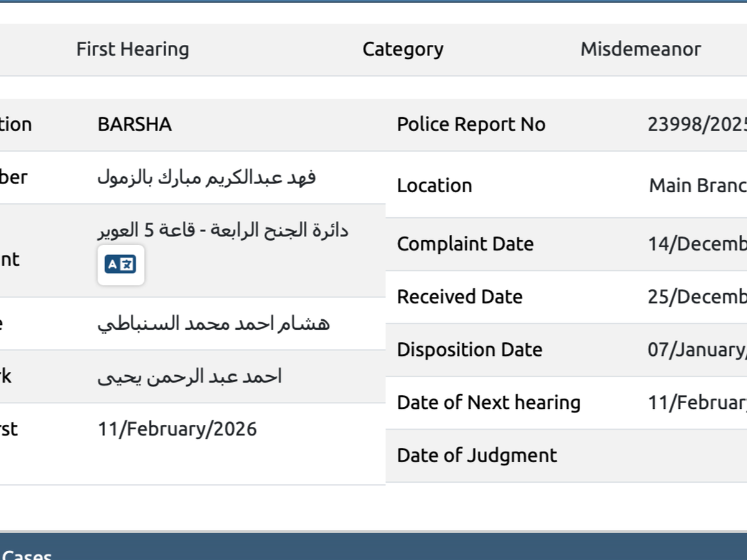Select the 14/December complaint date value

pyautogui.click(x=697, y=244)
